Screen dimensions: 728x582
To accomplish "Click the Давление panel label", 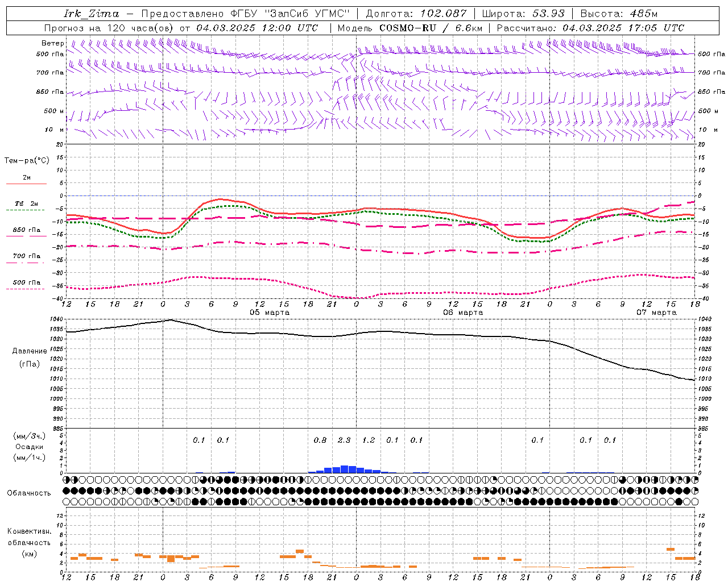I will pyautogui.click(x=30, y=351).
